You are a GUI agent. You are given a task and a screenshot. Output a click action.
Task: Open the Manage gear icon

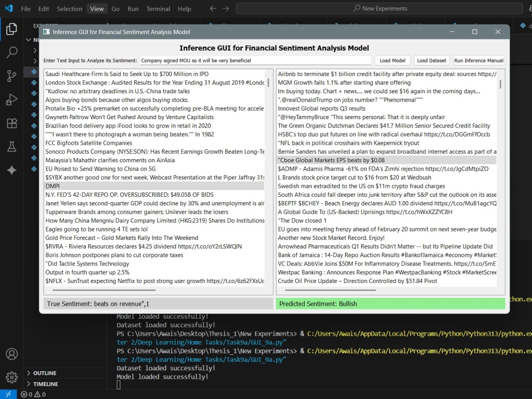coord(12,377)
